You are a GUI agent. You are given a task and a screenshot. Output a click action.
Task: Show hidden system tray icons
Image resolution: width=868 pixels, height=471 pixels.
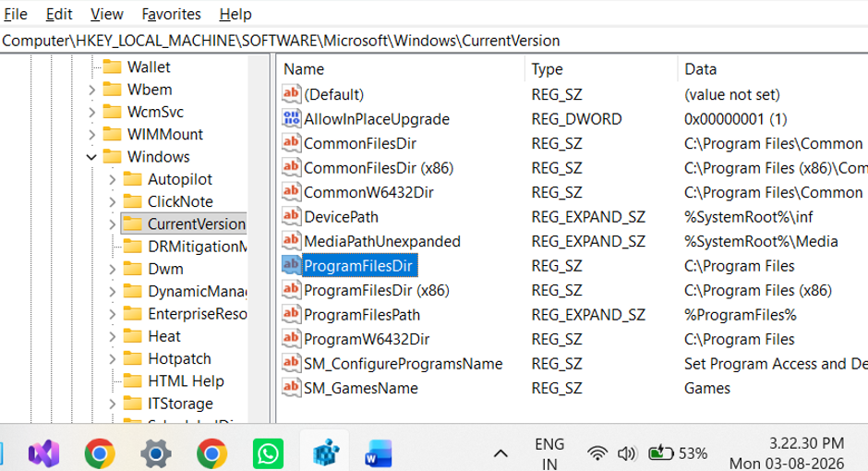pyautogui.click(x=500, y=453)
